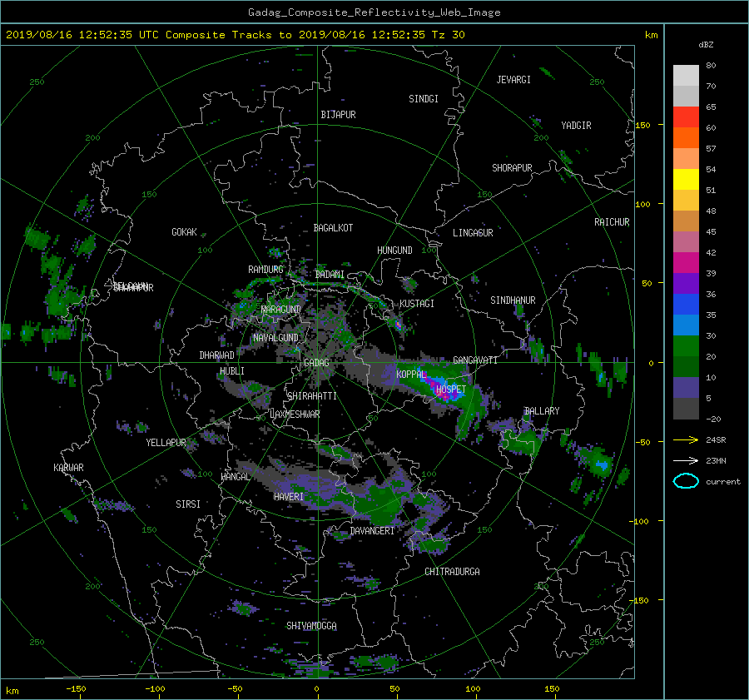Click the -20 value in the dBZ legend
The width and height of the screenshot is (749, 700).
point(713,419)
